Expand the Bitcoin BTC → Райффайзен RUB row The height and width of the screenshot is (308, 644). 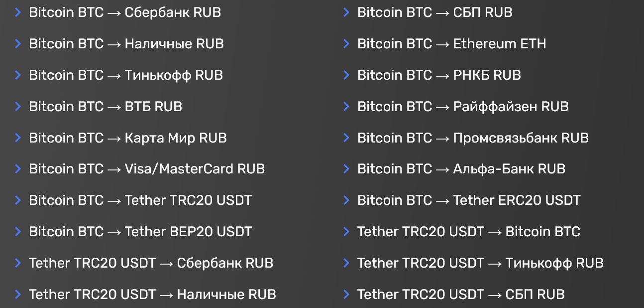click(x=462, y=106)
